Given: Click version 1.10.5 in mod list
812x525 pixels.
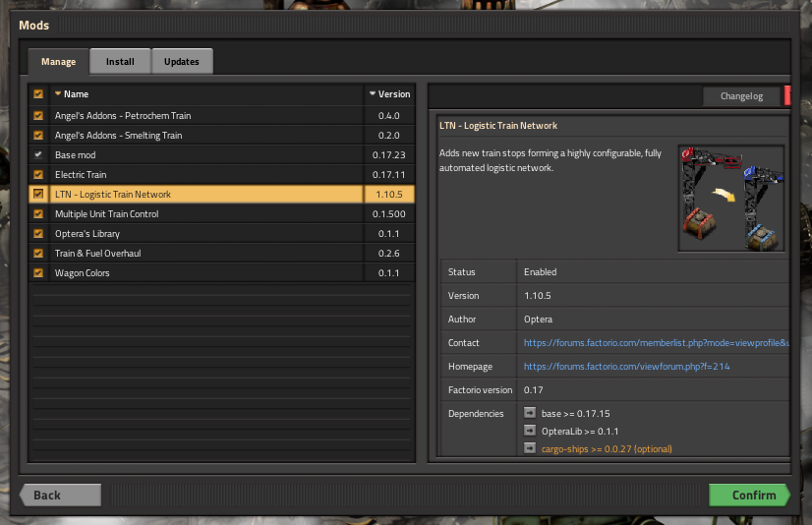Looking at the screenshot, I should click(x=389, y=194).
